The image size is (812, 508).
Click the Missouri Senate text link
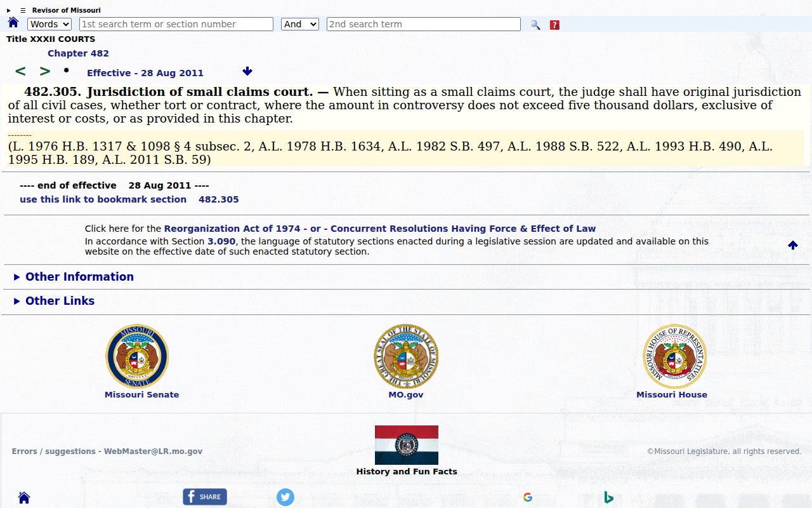click(x=141, y=394)
